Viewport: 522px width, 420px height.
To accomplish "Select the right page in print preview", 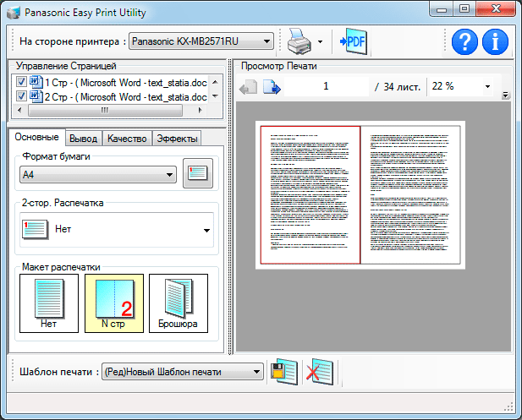I will pos(410,195).
